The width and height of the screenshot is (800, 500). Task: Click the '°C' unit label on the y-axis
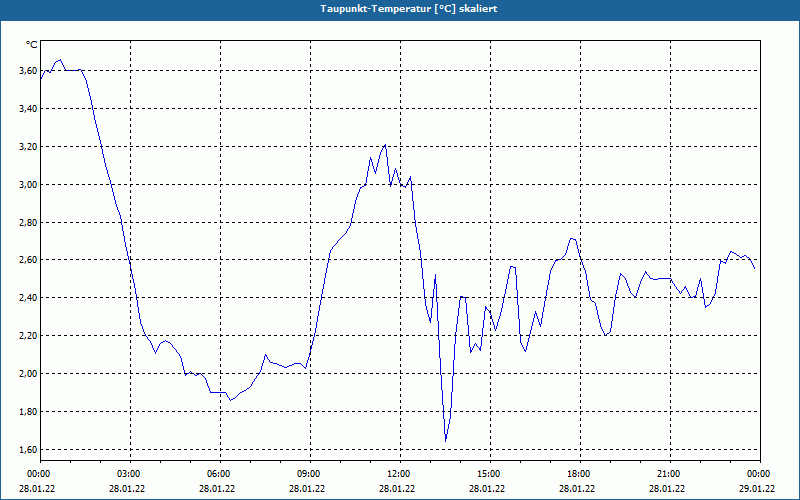[x=32, y=45]
